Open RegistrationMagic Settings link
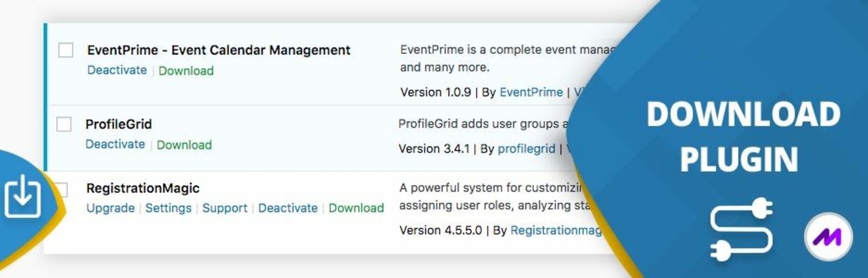868x278 pixels. (x=168, y=208)
